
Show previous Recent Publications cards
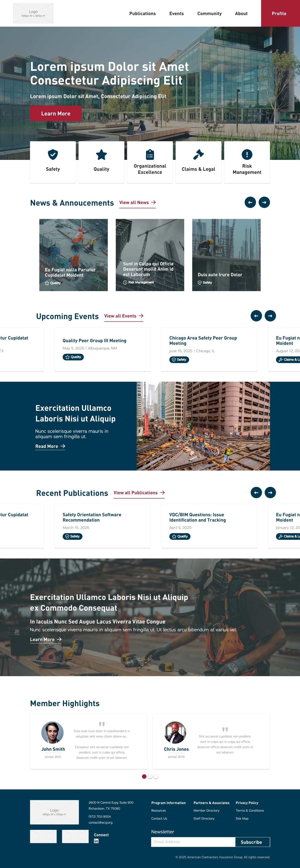[256, 492]
